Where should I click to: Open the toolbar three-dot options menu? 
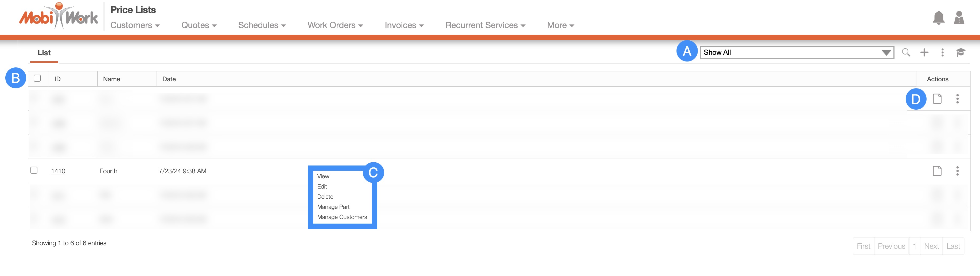[942, 52]
